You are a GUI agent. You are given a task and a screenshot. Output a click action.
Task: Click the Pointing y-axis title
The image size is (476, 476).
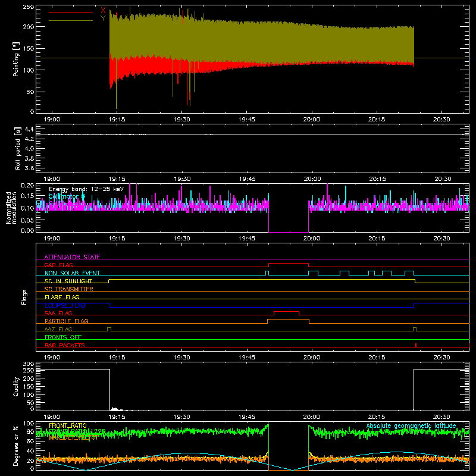click(x=16, y=59)
